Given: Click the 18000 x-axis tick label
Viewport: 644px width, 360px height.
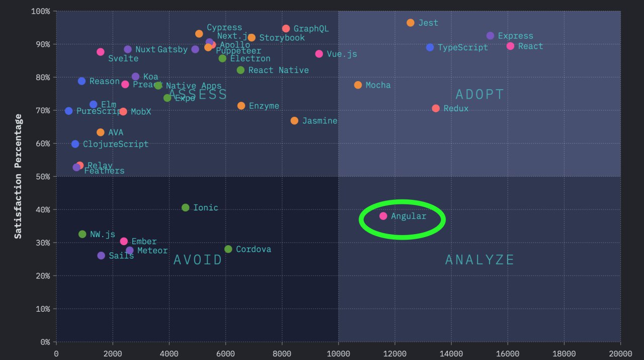Looking at the screenshot, I should coord(563,353).
